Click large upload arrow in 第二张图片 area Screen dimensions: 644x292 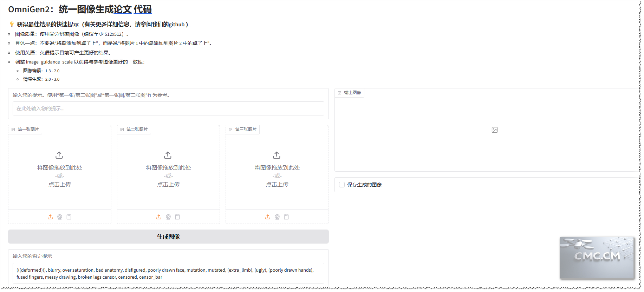tap(168, 155)
